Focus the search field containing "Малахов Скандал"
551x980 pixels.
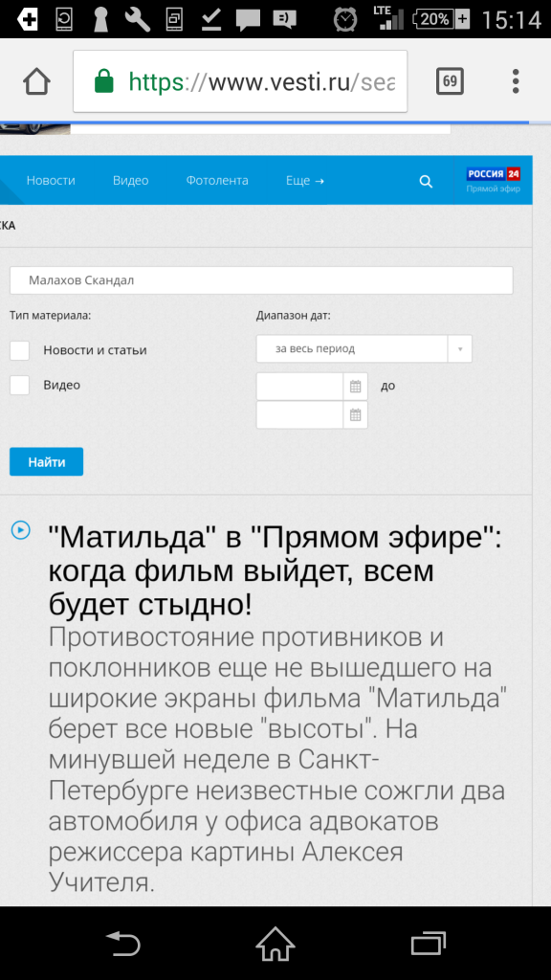(x=261, y=280)
